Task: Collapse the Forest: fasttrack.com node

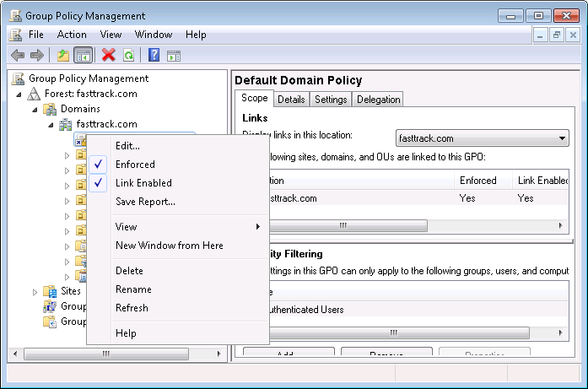Action: 19,95
